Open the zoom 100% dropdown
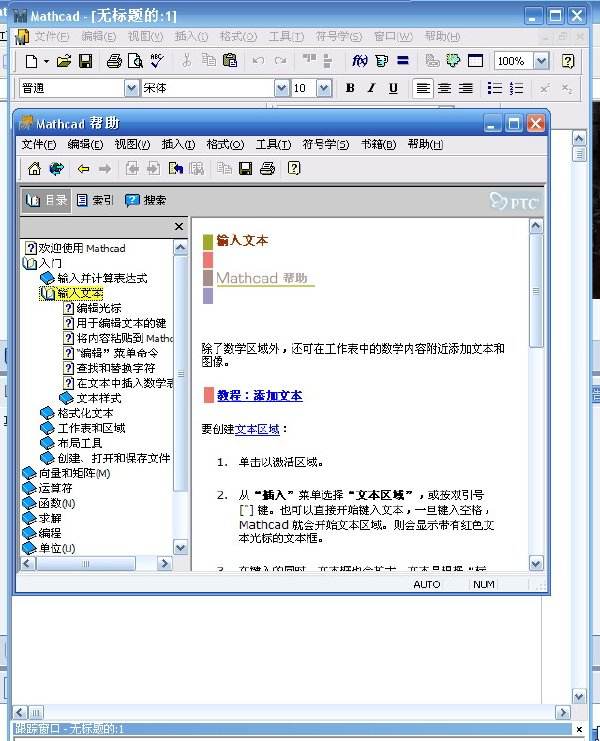 pos(541,61)
